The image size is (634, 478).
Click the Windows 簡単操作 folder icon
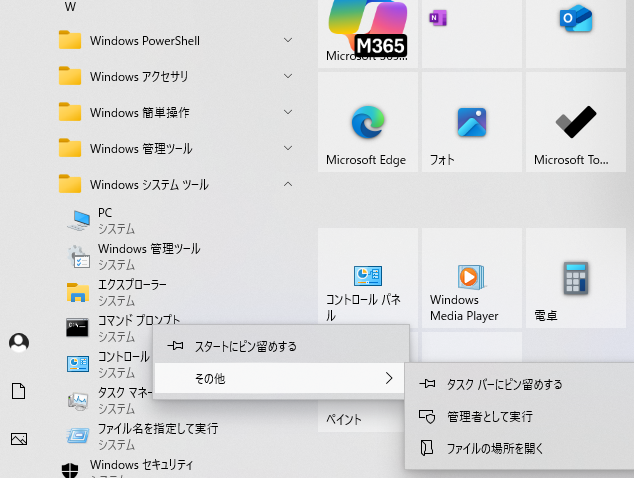tap(70, 112)
